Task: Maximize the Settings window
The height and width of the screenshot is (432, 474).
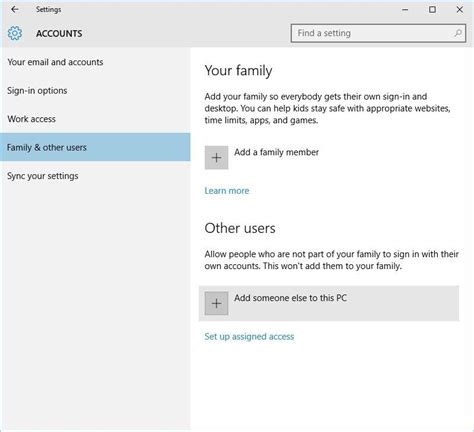Action: pos(432,10)
